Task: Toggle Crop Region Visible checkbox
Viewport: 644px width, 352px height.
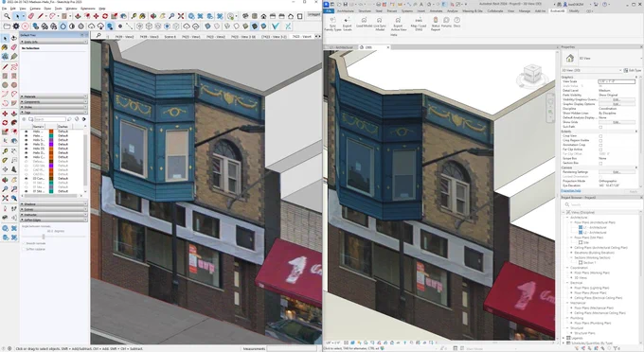Action: point(600,140)
